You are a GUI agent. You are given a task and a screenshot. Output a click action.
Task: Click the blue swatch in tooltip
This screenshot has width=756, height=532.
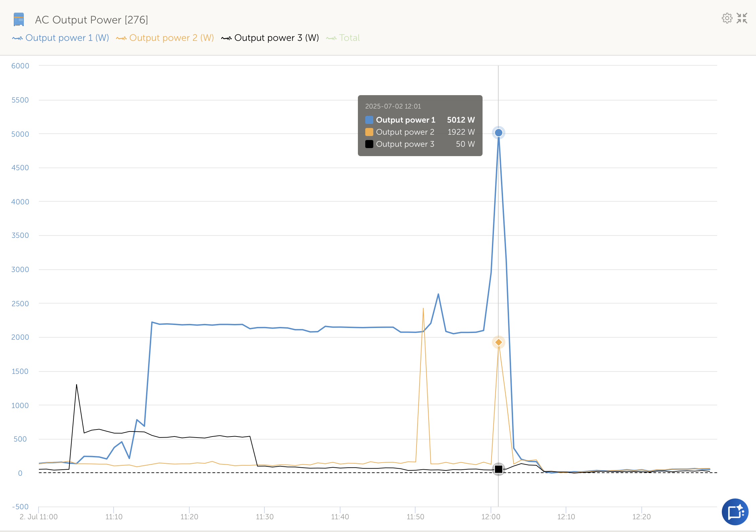point(369,120)
